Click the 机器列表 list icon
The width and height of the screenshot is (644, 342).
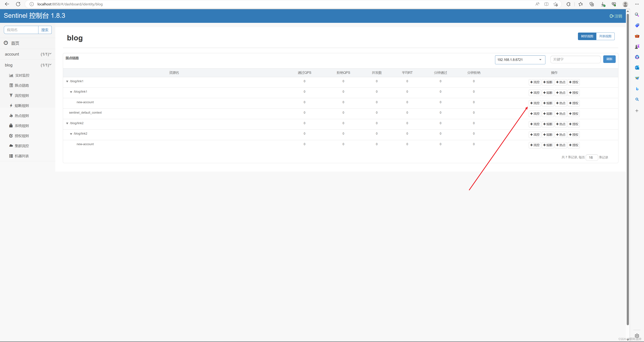pyautogui.click(x=11, y=156)
